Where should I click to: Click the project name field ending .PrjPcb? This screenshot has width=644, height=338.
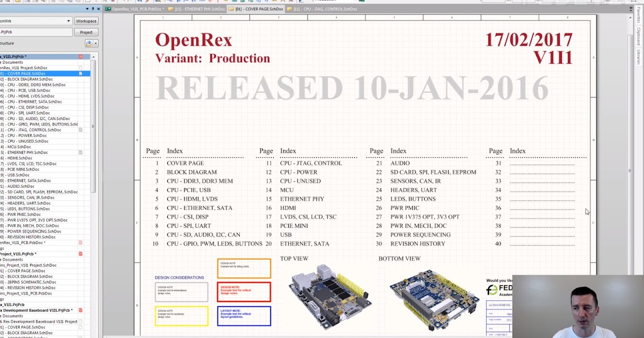[36, 32]
